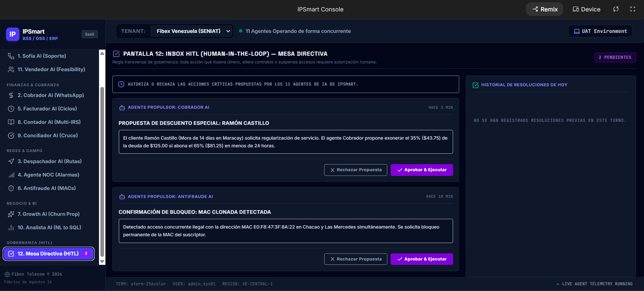Click the checkbox icon beside Mesa Directiva
Screen dimensions: 644x291
(x=11, y=254)
